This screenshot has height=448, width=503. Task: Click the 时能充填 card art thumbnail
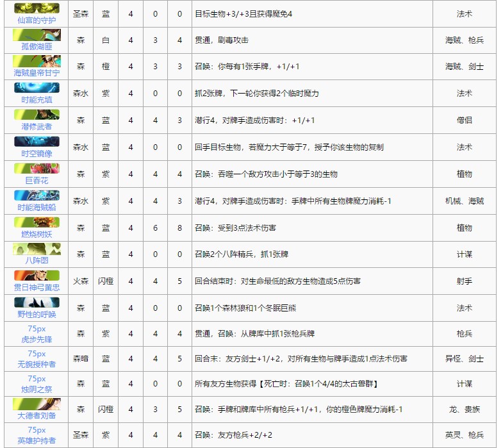[x=37, y=88]
